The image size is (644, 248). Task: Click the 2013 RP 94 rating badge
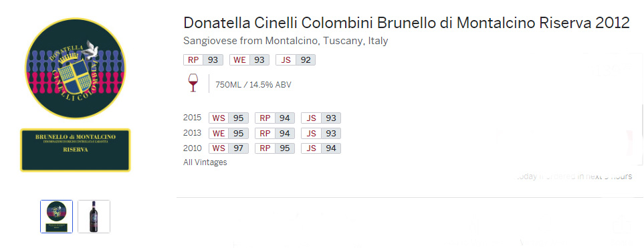coord(275,134)
